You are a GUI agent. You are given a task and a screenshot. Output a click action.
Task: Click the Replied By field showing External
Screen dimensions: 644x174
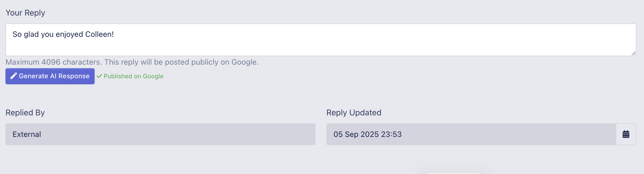160,134
